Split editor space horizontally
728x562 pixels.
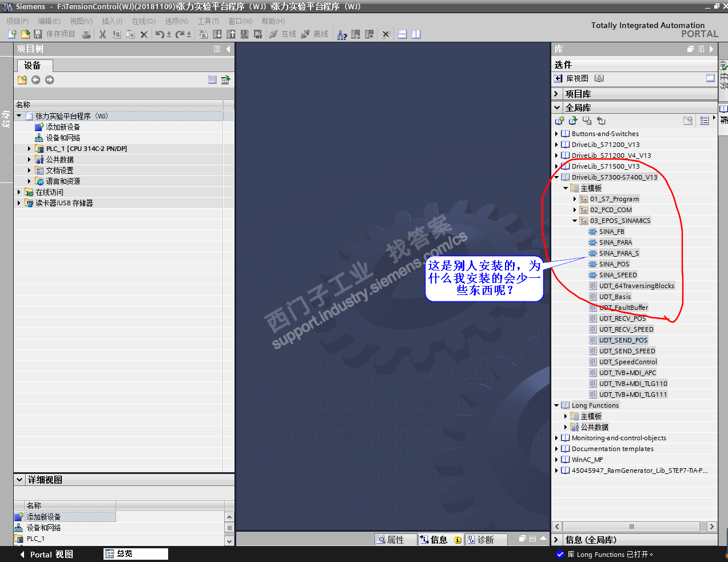click(403, 34)
